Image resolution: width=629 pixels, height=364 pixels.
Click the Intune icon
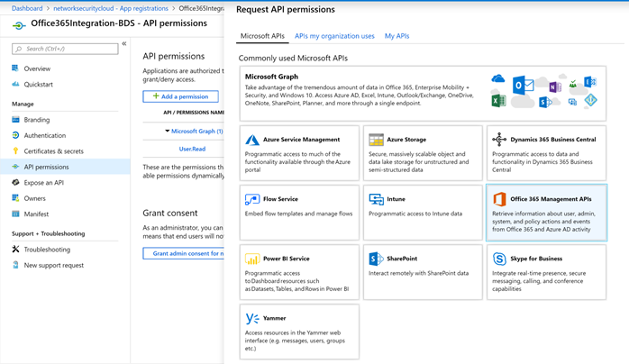tap(377, 199)
